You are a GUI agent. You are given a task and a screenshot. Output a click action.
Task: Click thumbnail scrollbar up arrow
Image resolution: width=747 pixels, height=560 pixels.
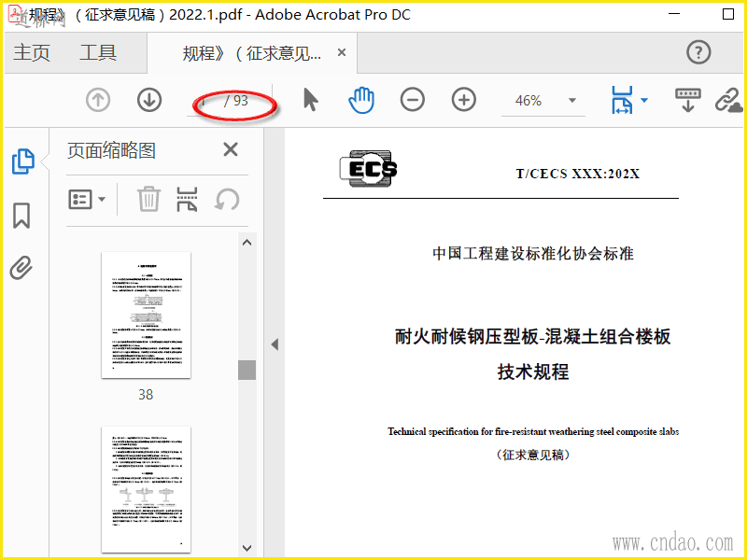click(247, 243)
